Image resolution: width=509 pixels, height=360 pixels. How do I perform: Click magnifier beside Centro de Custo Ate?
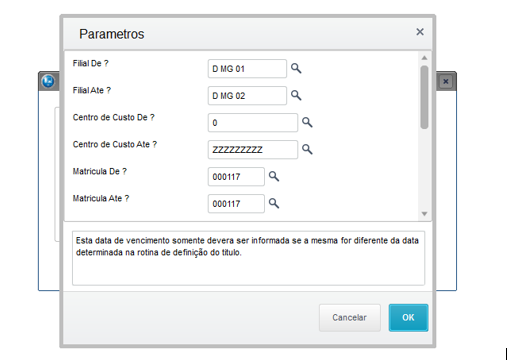coord(307,149)
